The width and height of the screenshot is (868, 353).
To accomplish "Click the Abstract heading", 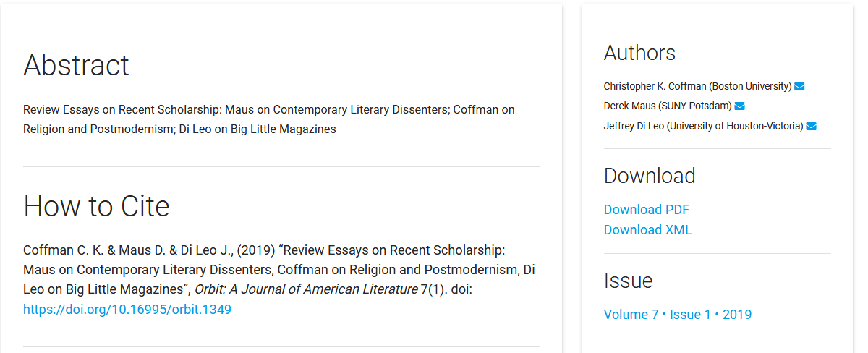I will point(76,65).
